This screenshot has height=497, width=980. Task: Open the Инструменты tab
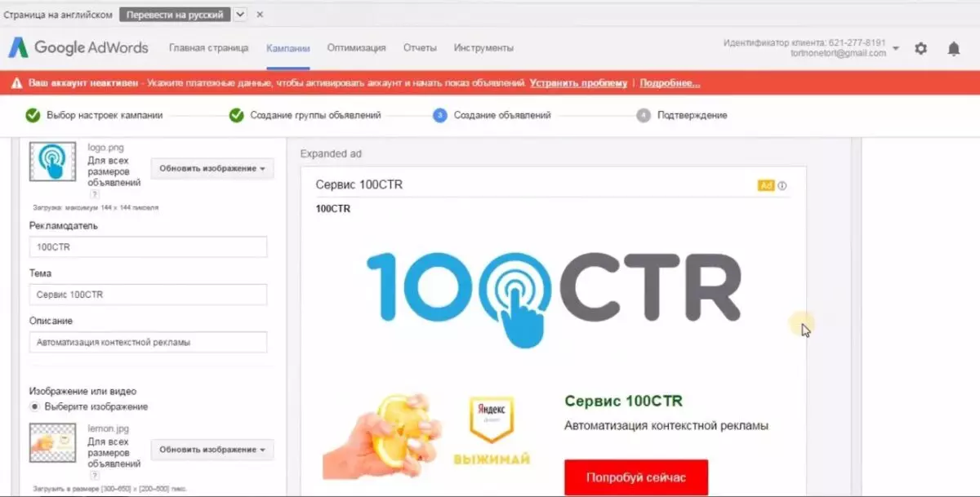click(x=483, y=47)
